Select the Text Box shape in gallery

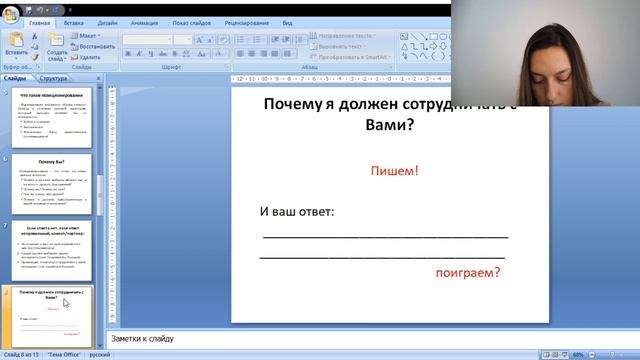tap(404, 36)
